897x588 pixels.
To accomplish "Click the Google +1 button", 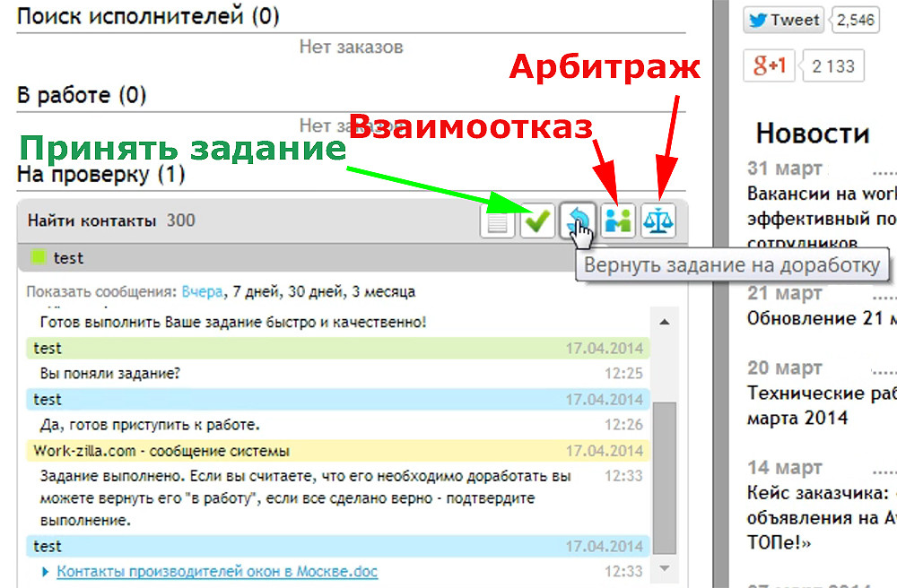I will pos(769,65).
